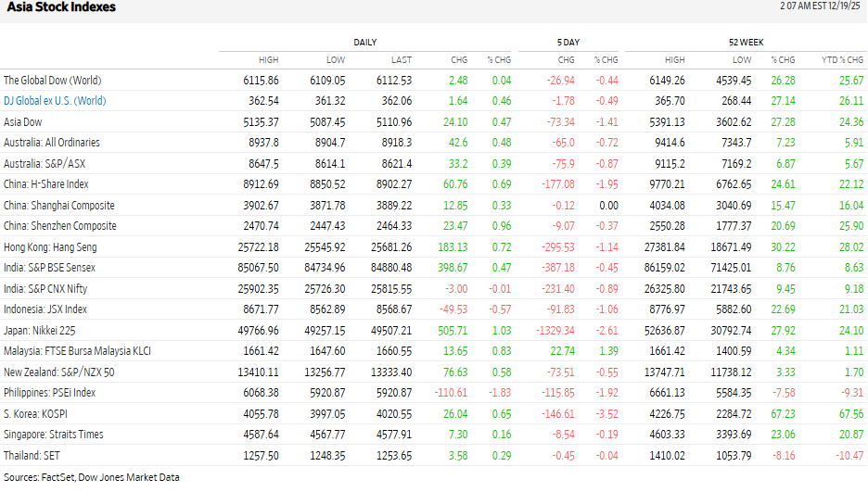Click New Zealand last value 13333.40
Image resolution: width=868 pixels, height=492 pixels.
point(391,372)
